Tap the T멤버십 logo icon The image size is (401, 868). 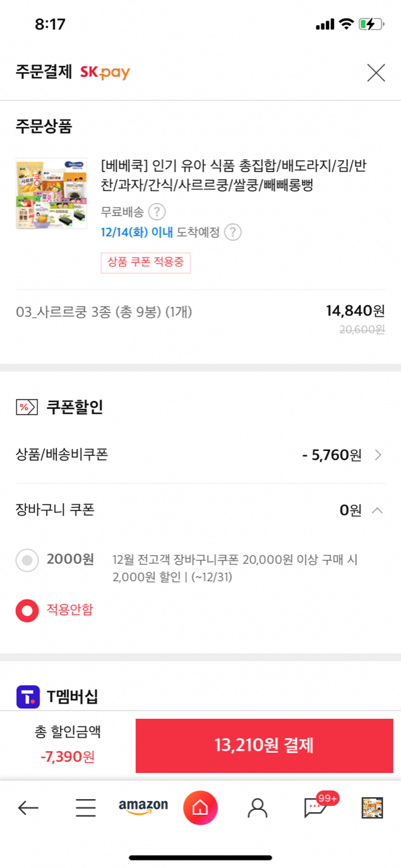(28, 696)
